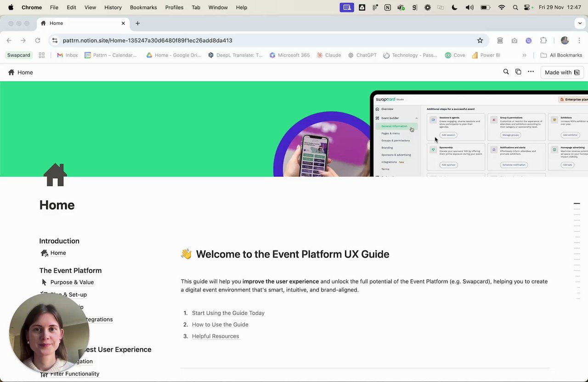Open the Bookmarks menu
The width and height of the screenshot is (588, 382).
tap(143, 7)
